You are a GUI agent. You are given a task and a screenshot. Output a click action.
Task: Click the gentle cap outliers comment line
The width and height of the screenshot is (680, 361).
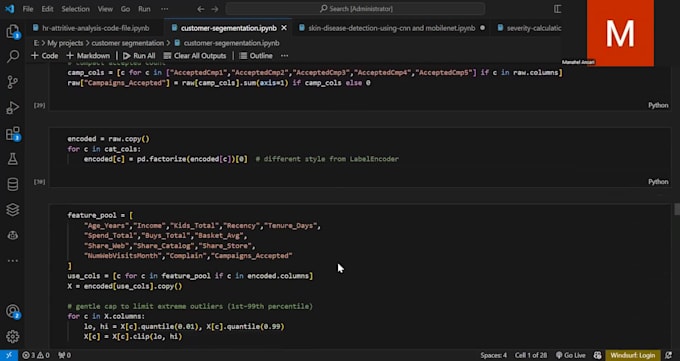(190, 306)
